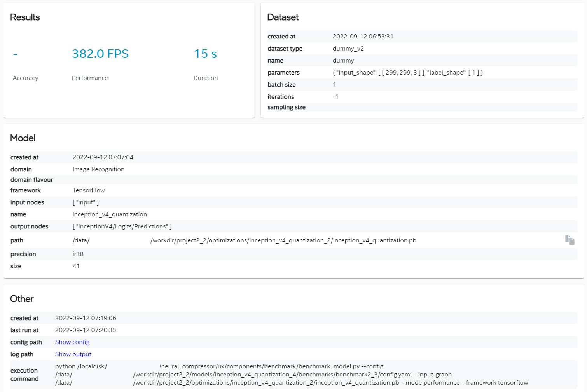Click the config path label
This screenshot has width=587, height=392.
[x=26, y=342]
